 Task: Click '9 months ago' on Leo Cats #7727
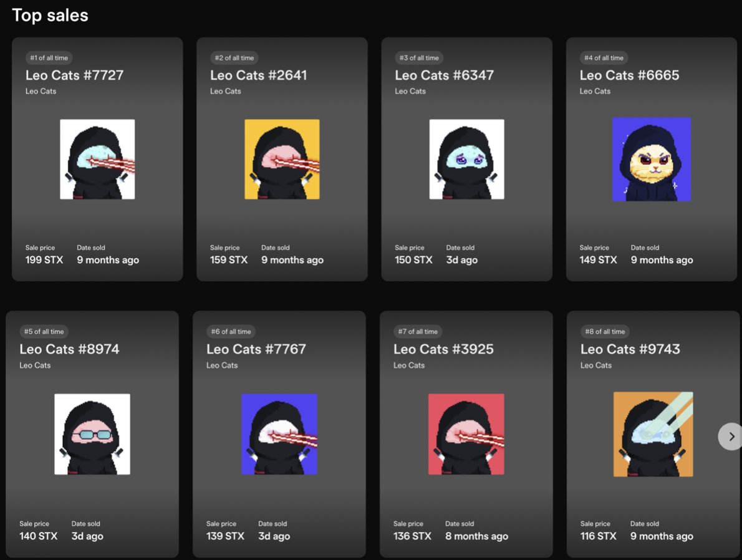tap(108, 260)
